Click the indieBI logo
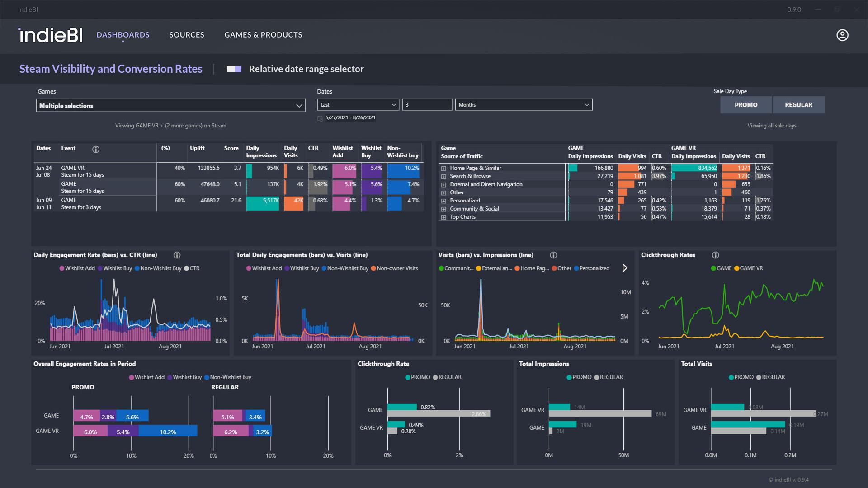 (50, 35)
